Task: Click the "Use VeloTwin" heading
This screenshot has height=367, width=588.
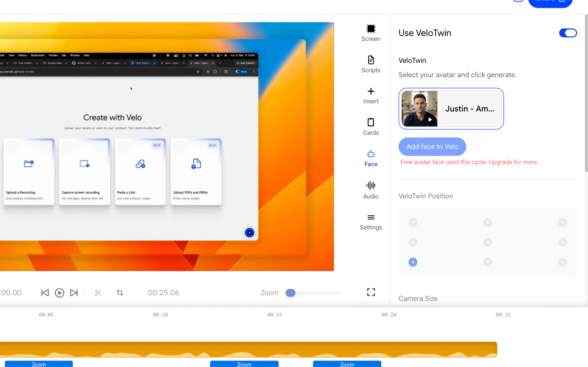Action: pos(425,33)
